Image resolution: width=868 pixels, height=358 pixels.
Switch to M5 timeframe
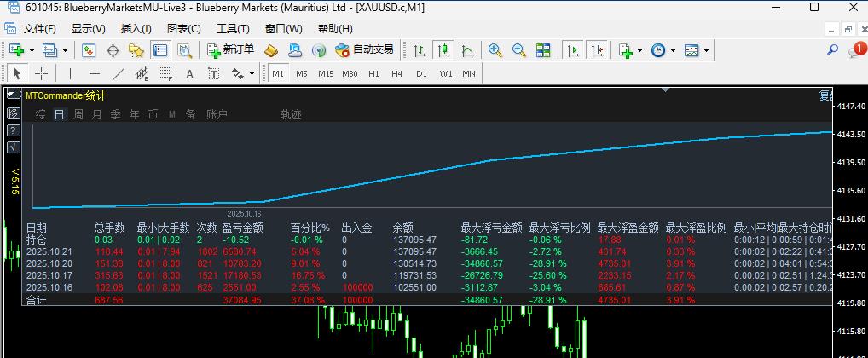pyautogui.click(x=302, y=73)
